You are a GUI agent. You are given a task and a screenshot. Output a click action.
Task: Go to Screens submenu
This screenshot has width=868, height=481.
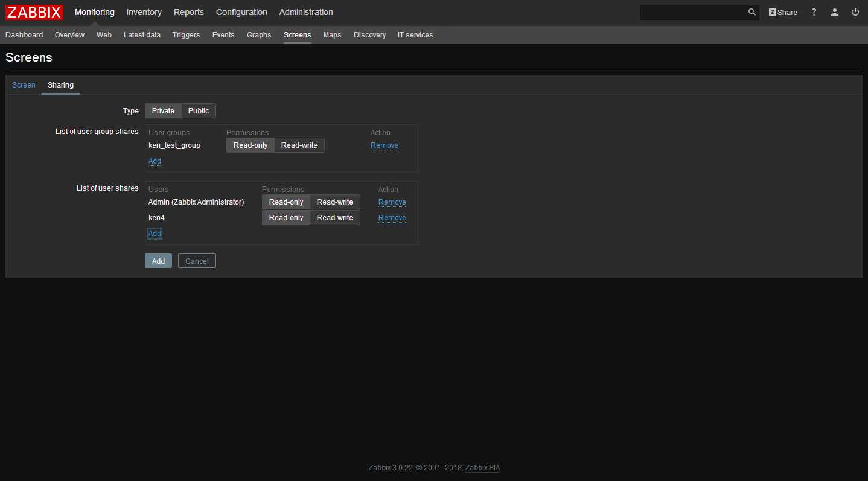298,35
